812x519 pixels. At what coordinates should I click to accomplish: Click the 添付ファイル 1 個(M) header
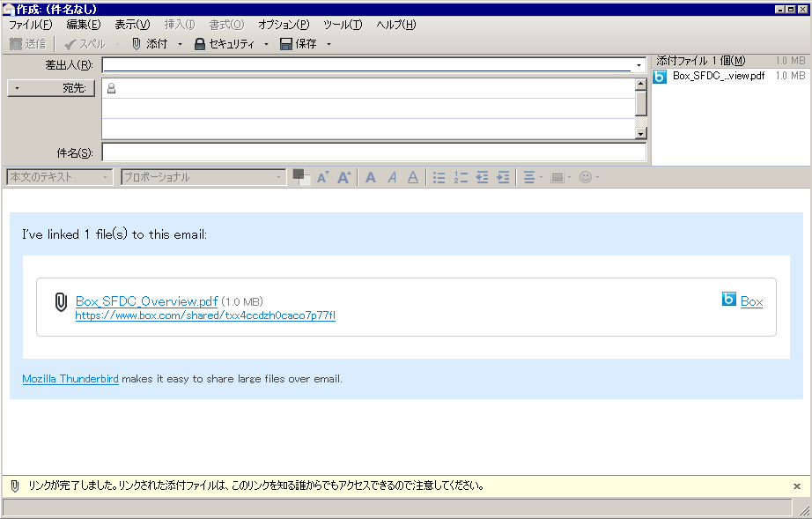coord(701,61)
